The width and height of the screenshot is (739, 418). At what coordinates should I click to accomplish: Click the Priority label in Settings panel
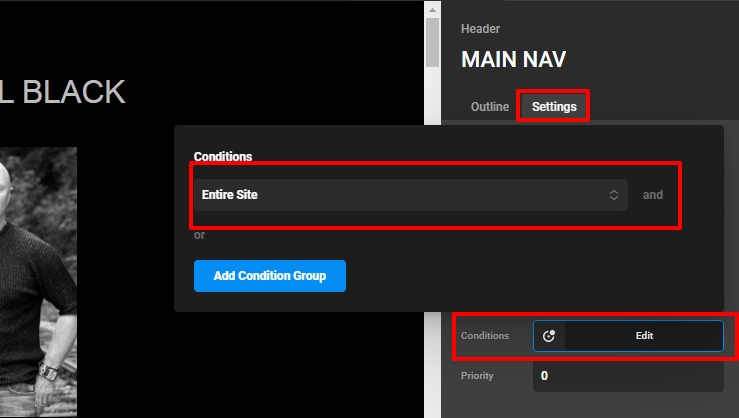point(478,376)
